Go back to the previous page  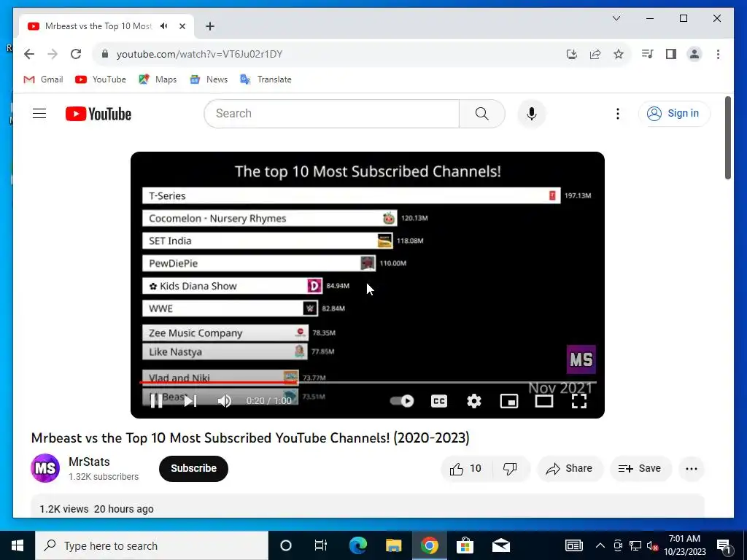coord(29,54)
